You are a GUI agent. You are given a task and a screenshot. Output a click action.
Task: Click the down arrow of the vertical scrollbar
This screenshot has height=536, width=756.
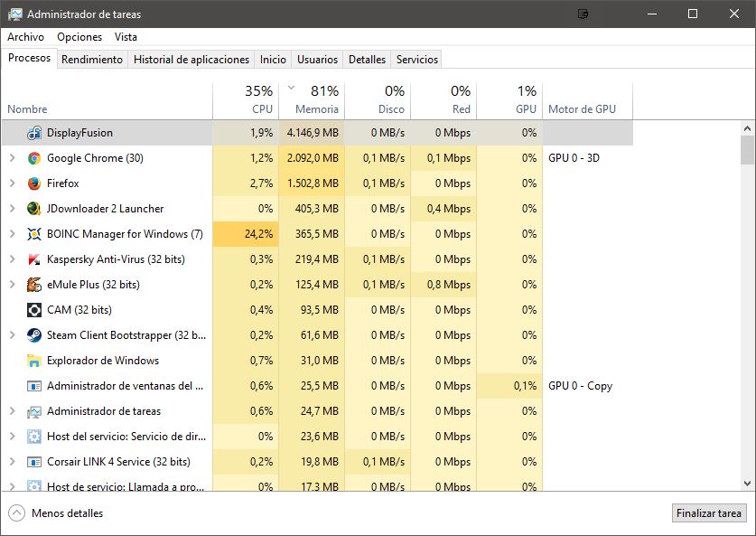[x=747, y=484]
